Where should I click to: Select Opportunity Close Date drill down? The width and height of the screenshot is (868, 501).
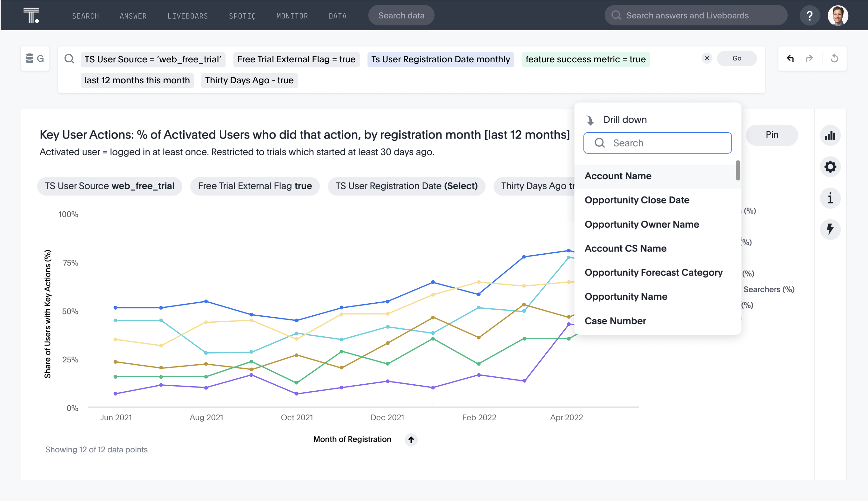pyautogui.click(x=637, y=200)
